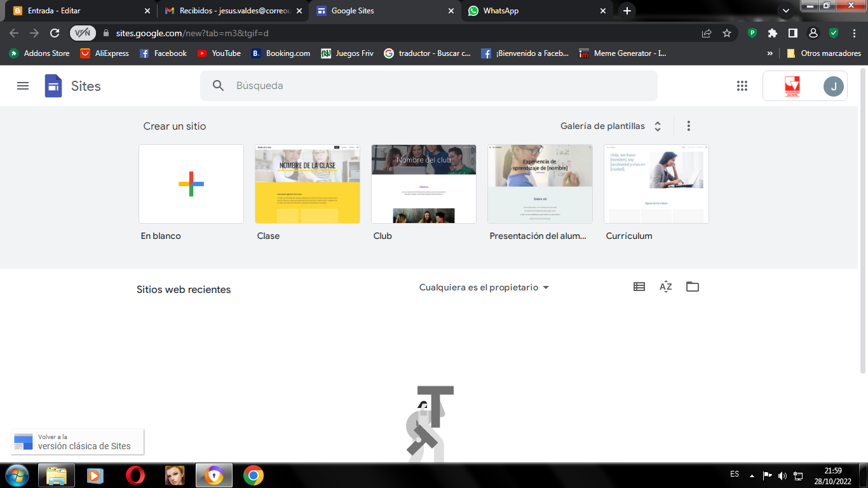The image size is (868, 488).
Task: Open AZ sort options icon
Action: pos(665,287)
